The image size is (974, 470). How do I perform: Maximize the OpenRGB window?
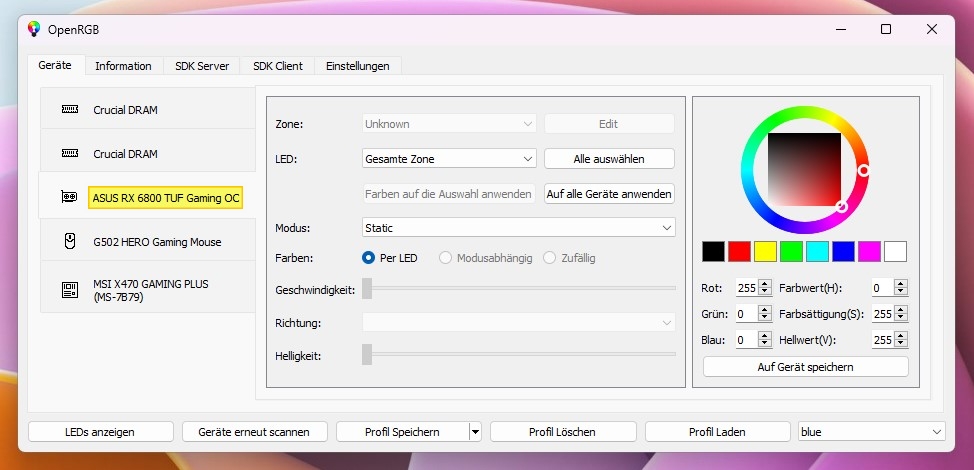point(886,29)
